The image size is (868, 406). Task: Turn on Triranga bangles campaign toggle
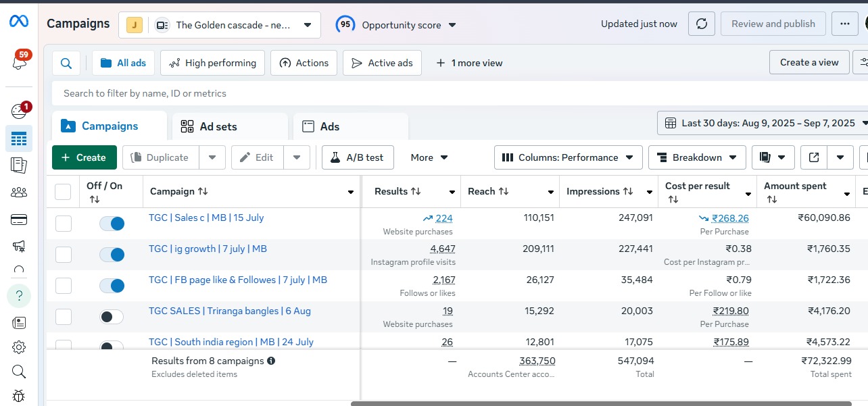pos(112,317)
